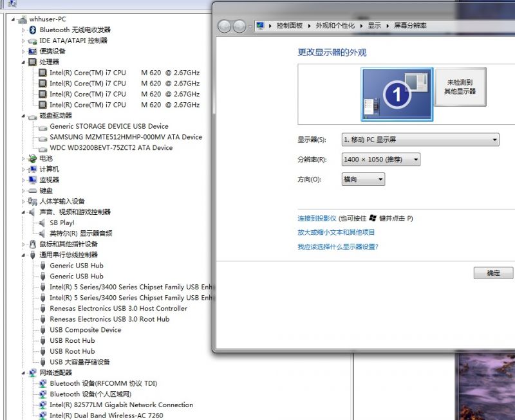Click the IDE ATA/ATAPI 控制器 category icon
The height and width of the screenshot is (420, 515).
(x=33, y=41)
